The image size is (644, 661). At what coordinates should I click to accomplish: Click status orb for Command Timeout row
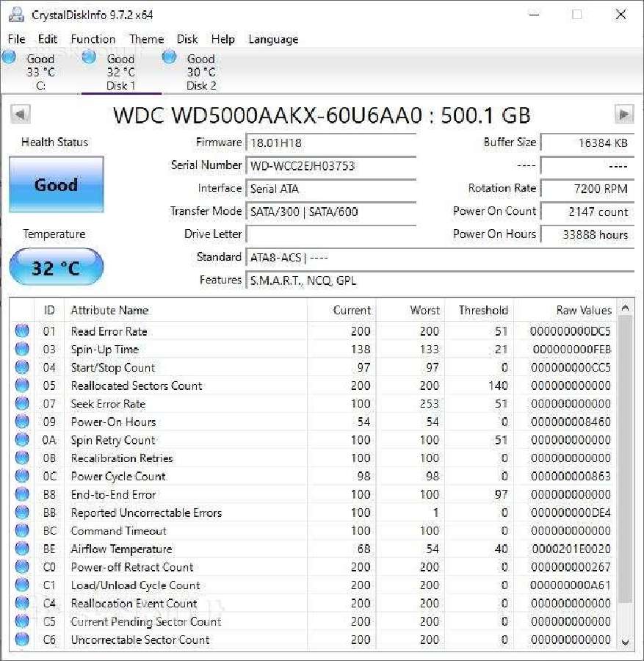tap(22, 530)
